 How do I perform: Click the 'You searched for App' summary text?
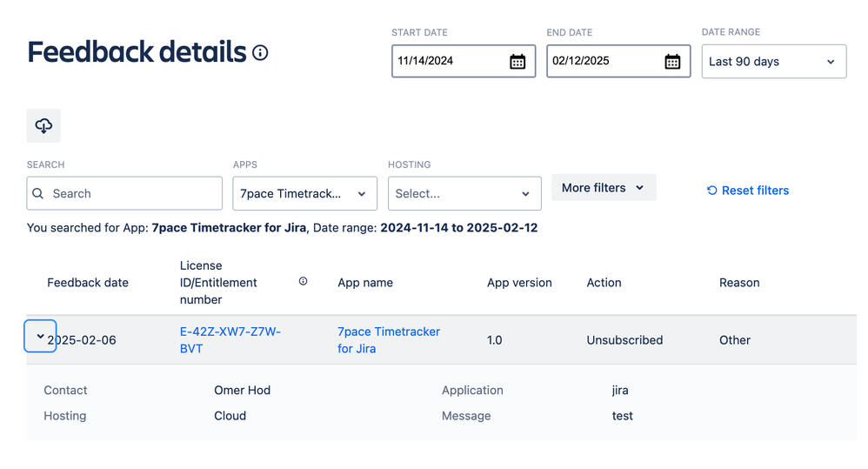(283, 228)
